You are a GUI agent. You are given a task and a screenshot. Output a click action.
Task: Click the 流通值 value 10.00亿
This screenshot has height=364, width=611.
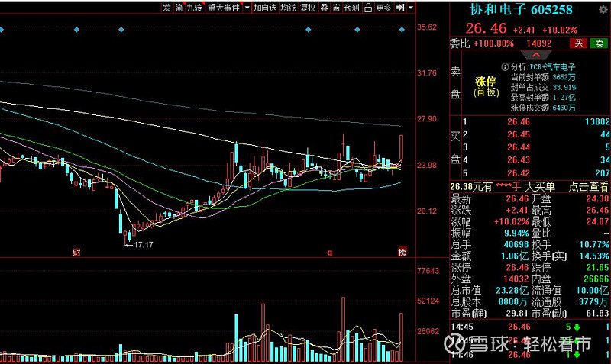click(x=593, y=291)
